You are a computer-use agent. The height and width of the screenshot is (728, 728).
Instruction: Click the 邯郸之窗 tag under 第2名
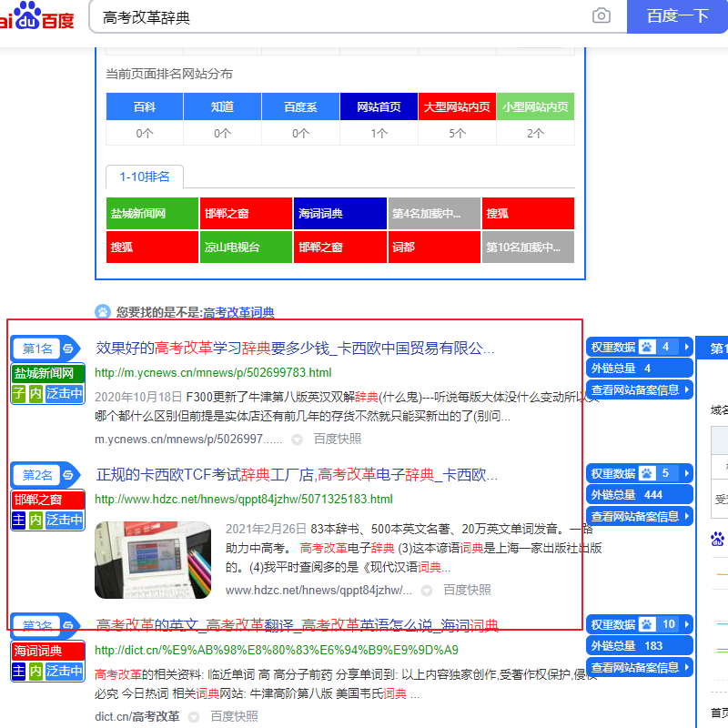(x=48, y=500)
